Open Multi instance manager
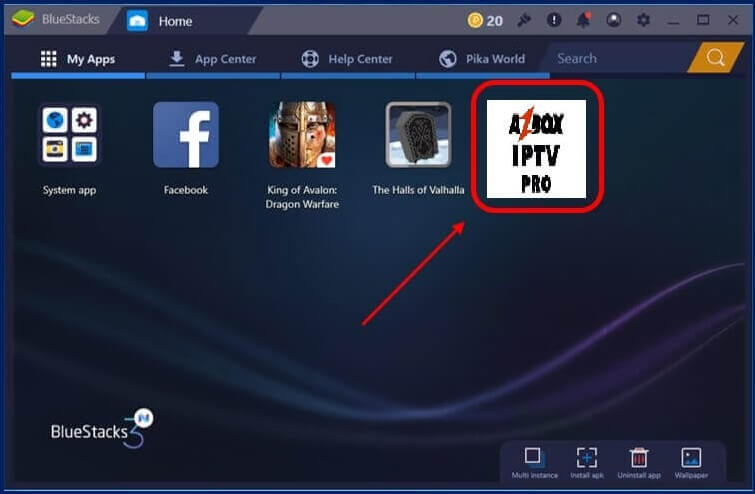 point(534,462)
